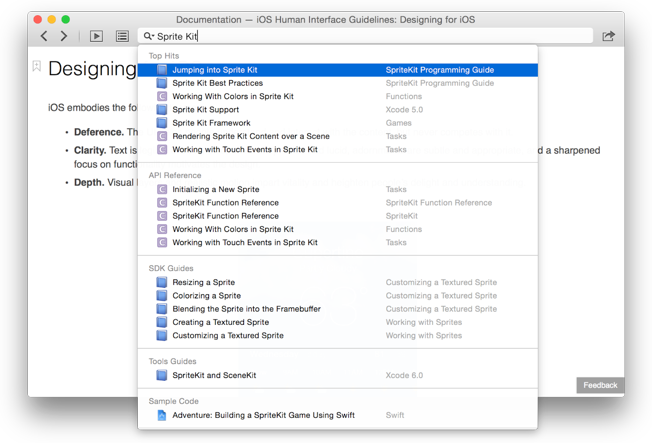The height and width of the screenshot is (443, 652).
Task: Click the Top Hits section header
Action: click(164, 56)
